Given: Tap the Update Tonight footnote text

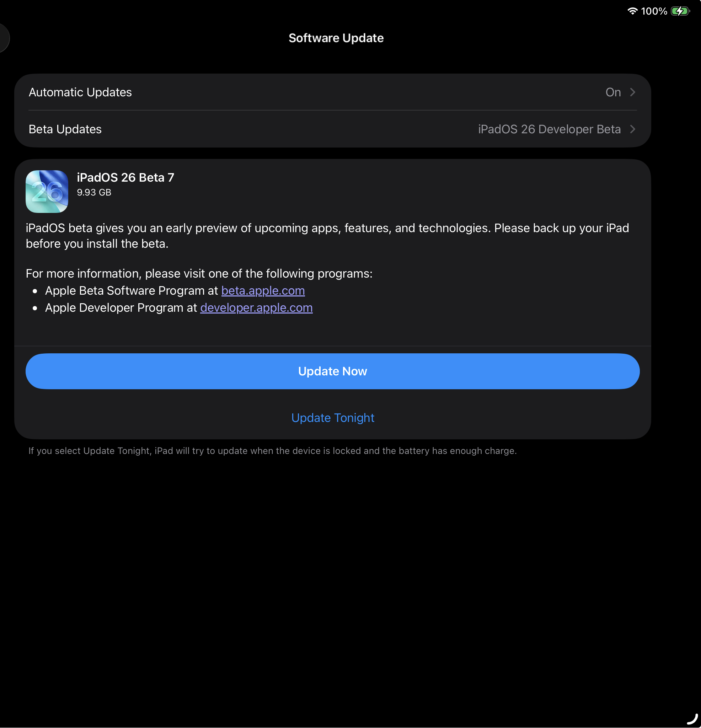Looking at the screenshot, I should click(273, 451).
